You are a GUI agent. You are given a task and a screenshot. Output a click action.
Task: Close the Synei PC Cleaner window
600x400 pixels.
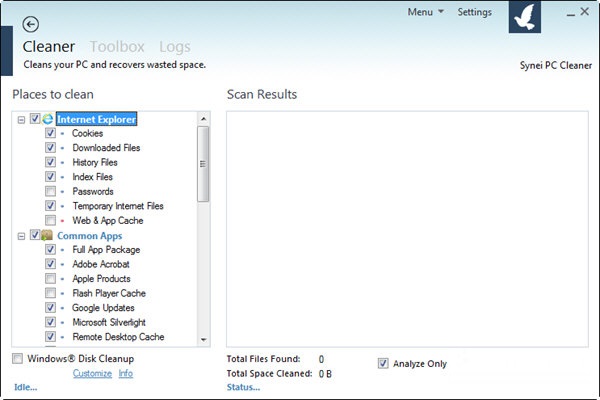584,11
